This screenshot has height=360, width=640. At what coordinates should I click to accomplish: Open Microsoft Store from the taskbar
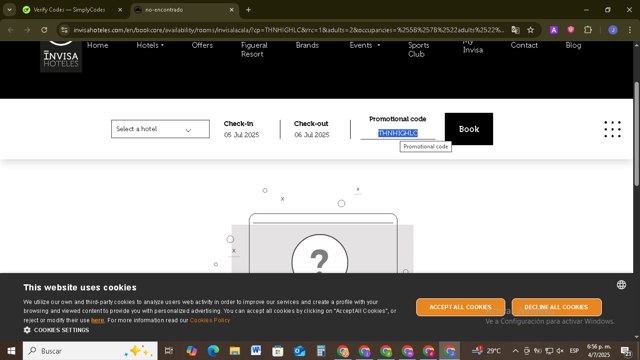[278, 351]
